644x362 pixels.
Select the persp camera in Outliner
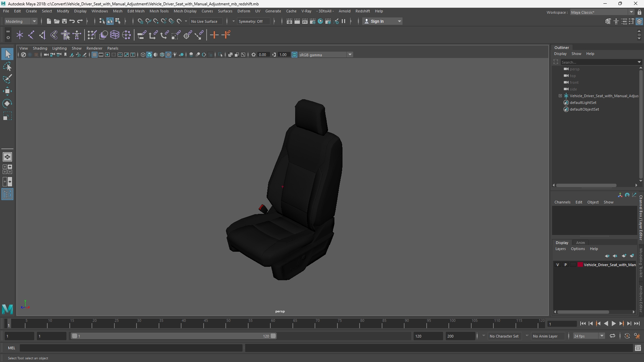click(574, 69)
